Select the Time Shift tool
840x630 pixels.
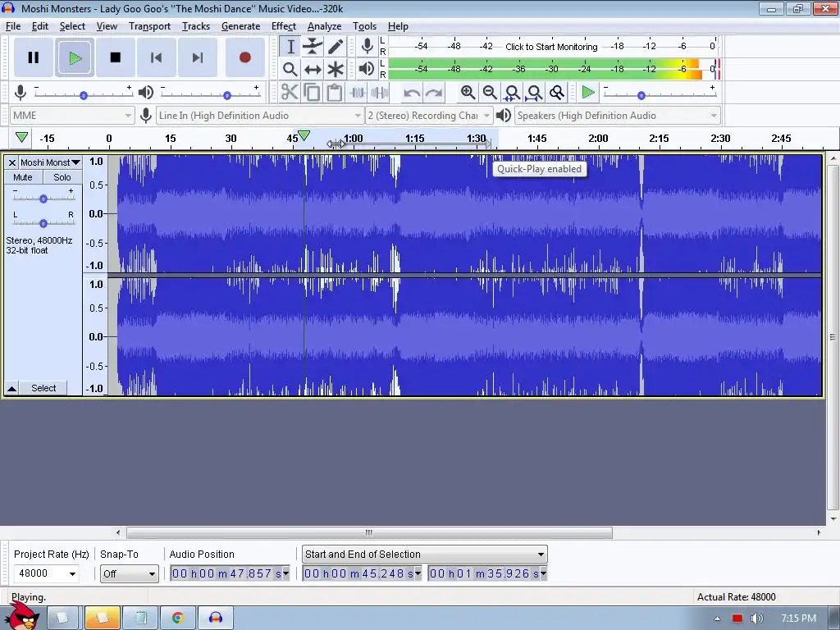[313, 69]
